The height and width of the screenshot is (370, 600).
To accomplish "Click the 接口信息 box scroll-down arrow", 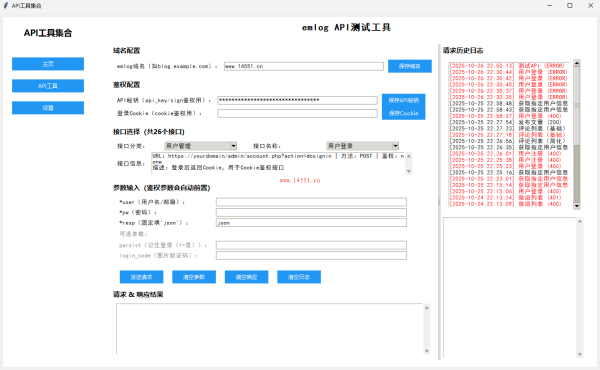I will click(409, 171).
